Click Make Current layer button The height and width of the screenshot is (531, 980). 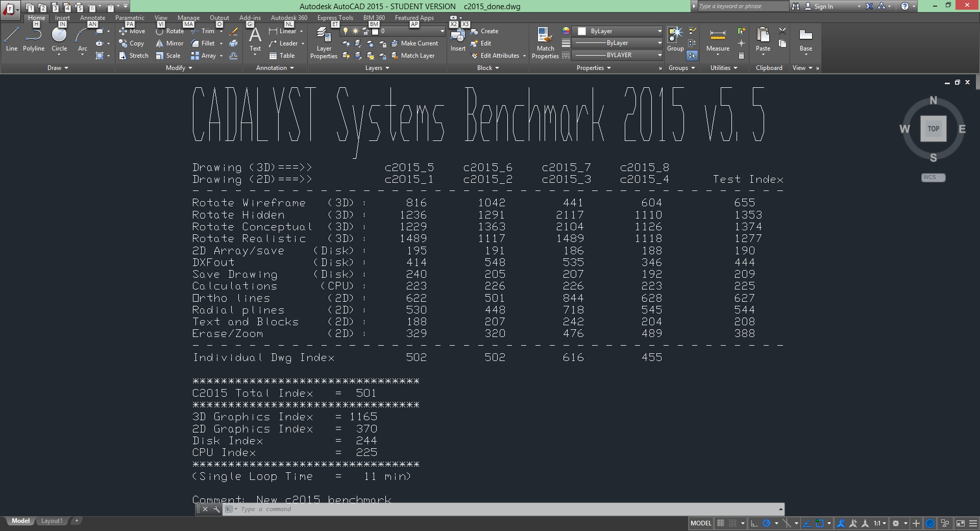[414, 43]
